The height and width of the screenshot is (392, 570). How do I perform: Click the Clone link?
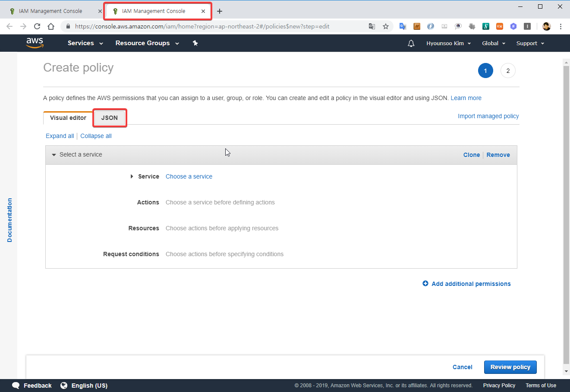click(x=472, y=155)
